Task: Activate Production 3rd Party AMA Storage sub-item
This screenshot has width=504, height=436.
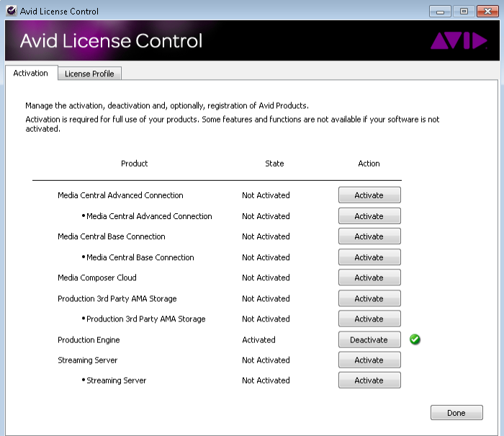Action: pyautogui.click(x=369, y=319)
